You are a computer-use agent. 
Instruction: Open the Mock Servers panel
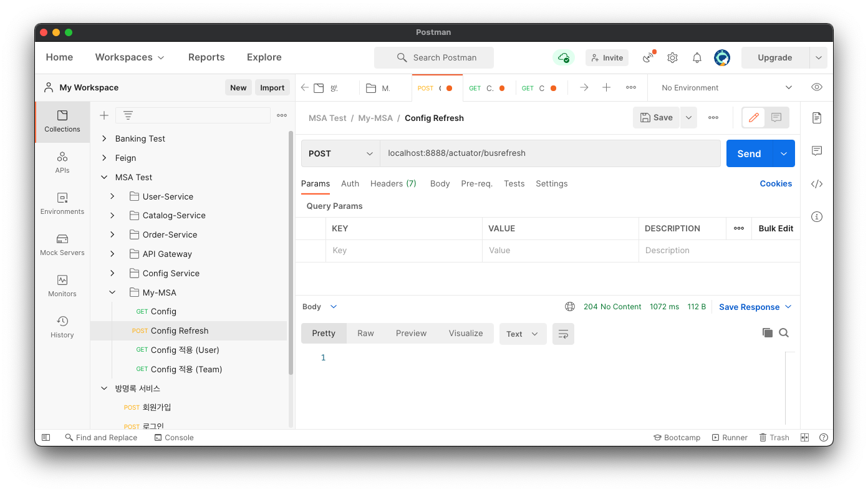[62, 244]
